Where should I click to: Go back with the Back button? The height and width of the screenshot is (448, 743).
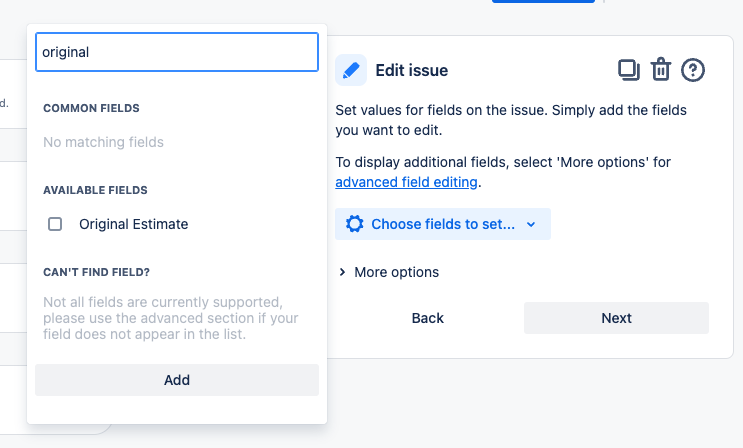pyautogui.click(x=427, y=318)
